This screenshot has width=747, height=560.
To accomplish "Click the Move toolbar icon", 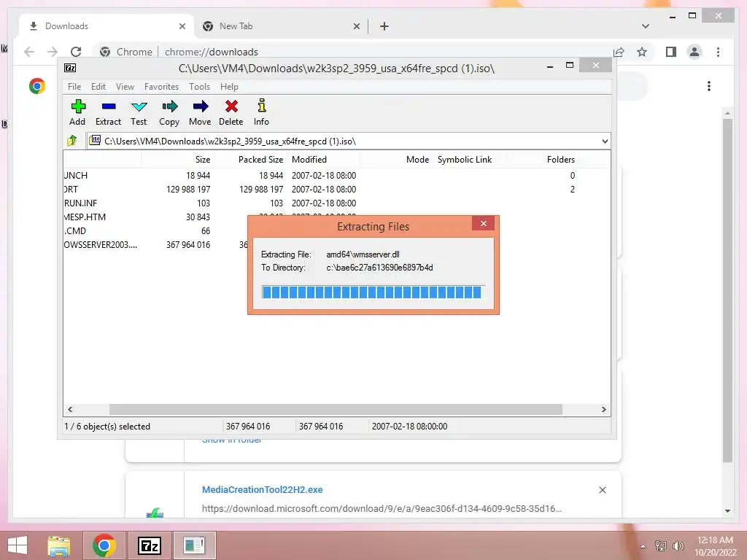I will point(200,106).
